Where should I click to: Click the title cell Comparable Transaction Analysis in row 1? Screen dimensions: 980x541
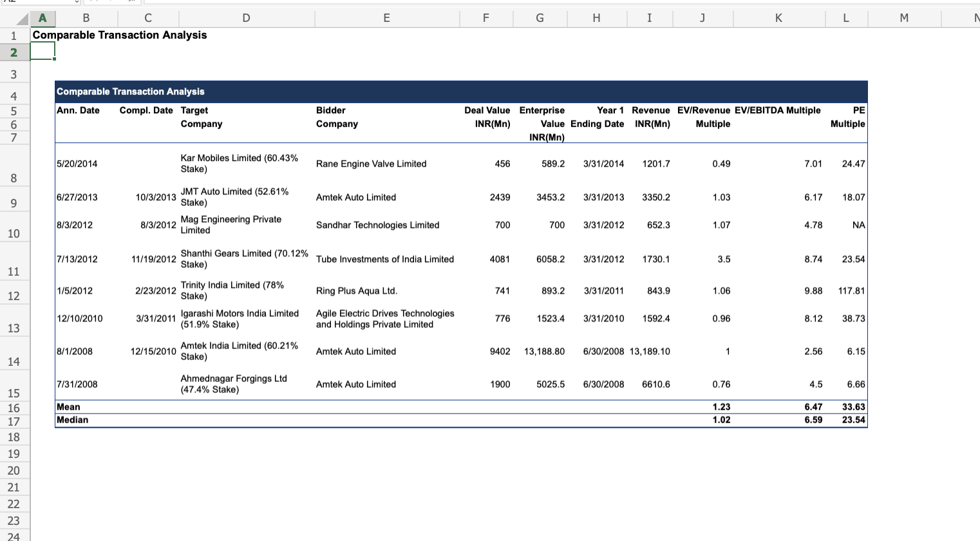(120, 35)
